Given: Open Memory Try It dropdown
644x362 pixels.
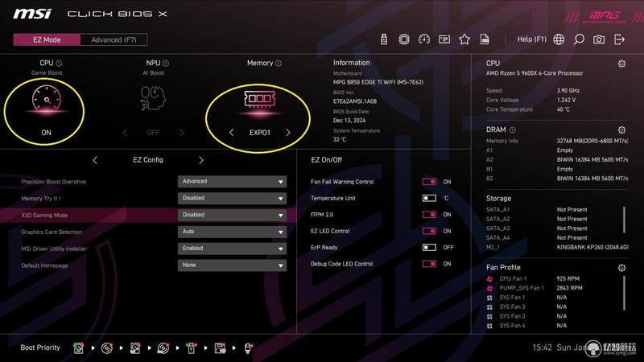Looking at the screenshot, I should click(x=232, y=198).
